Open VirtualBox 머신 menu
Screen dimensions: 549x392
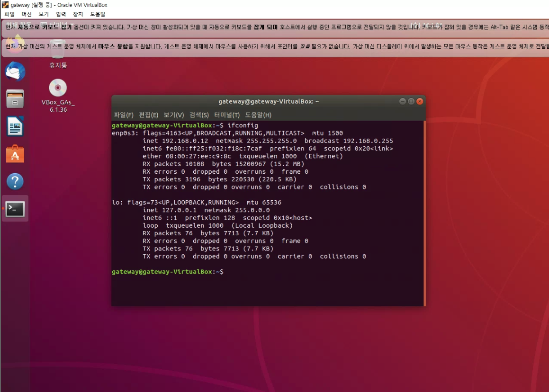pyautogui.click(x=27, y=14)
